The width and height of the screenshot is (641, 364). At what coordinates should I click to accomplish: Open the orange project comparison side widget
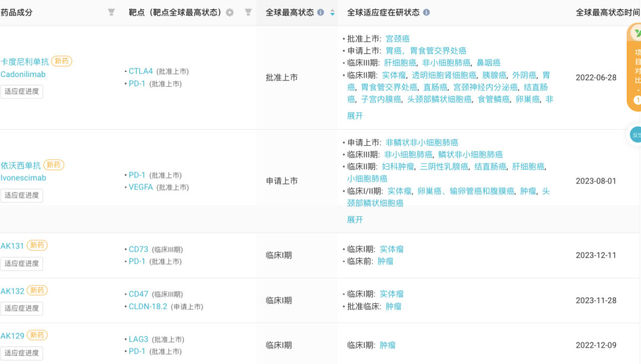tap(634, 68)
